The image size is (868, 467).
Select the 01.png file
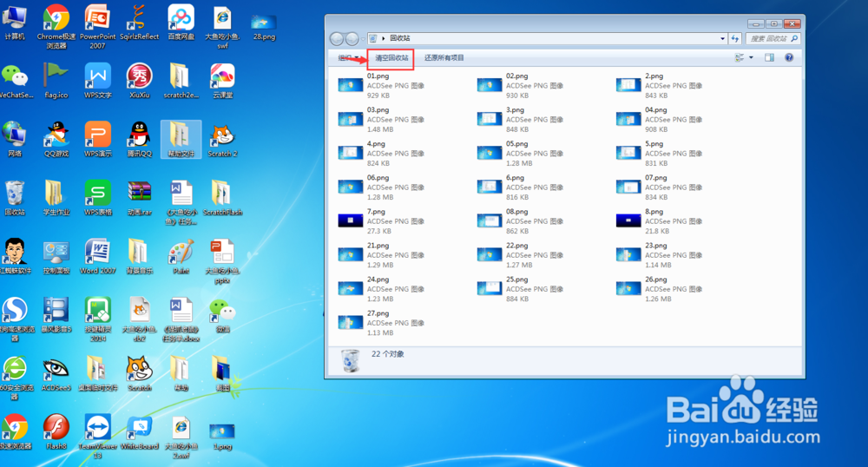point(382,85)
